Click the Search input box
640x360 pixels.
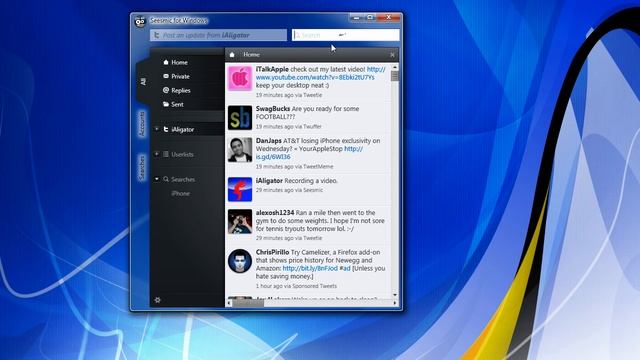pos(346,35)
